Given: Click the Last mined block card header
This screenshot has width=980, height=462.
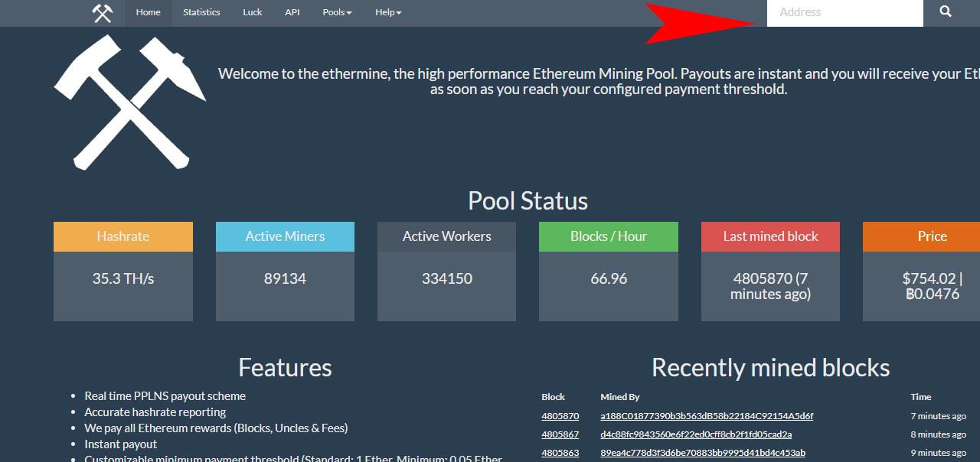Looking at the screenshot, I should pos(771,236).
